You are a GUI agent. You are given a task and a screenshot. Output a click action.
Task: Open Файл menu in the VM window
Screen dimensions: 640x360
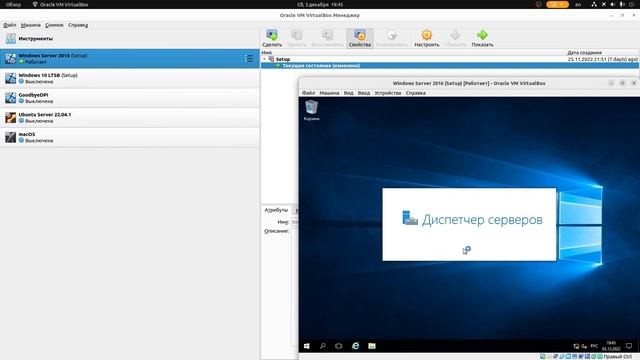click(x=308, y=93)
